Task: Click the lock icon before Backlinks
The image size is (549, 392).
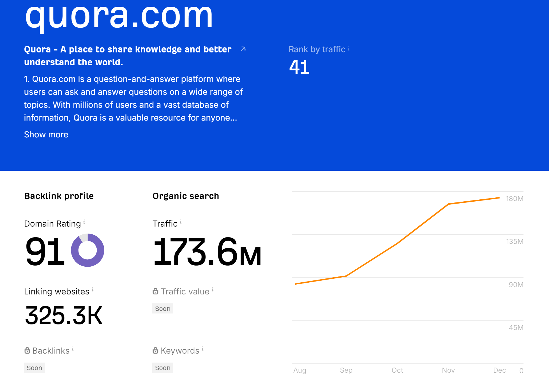Action: pos(27,351)
